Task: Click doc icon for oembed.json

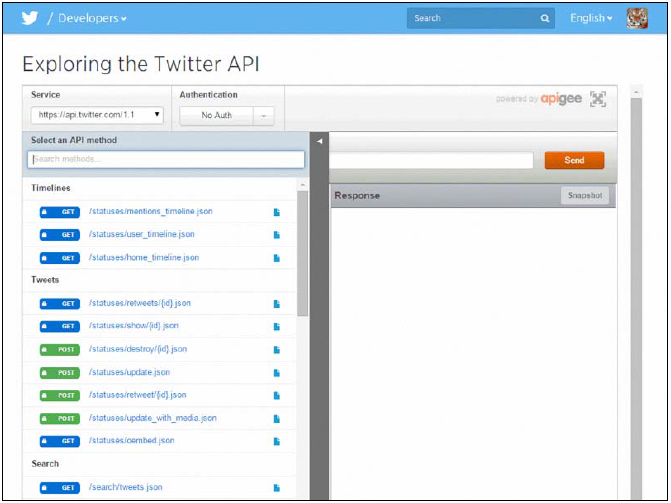Action: pos(277,441)
